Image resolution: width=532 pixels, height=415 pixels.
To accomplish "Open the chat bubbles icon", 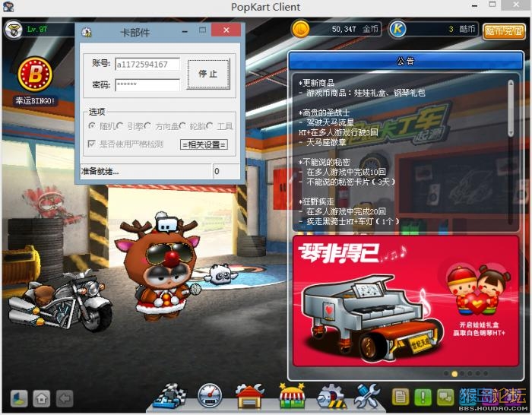I will tap(445, 397).
